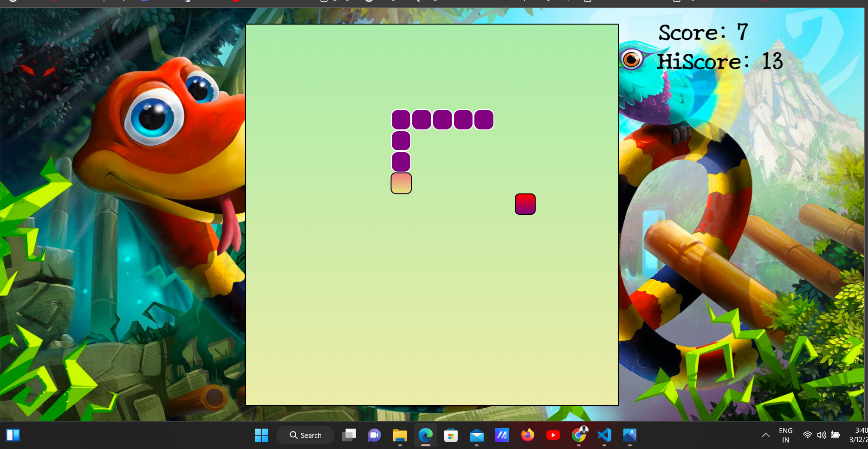Activate the taskbar Search field

pyautogui.click(x=305, y=435)
